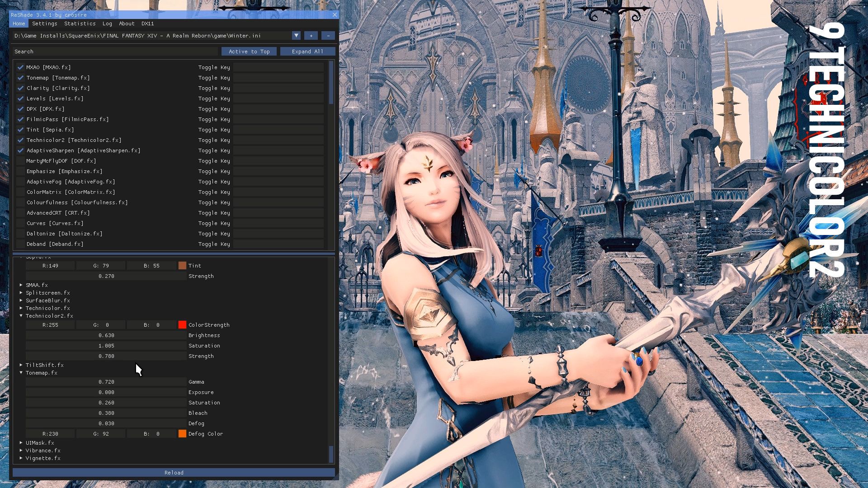This screenshot has width=868, height=488.
Task: Enable the Emphasize technique
Action: click(x=20, y=171)
